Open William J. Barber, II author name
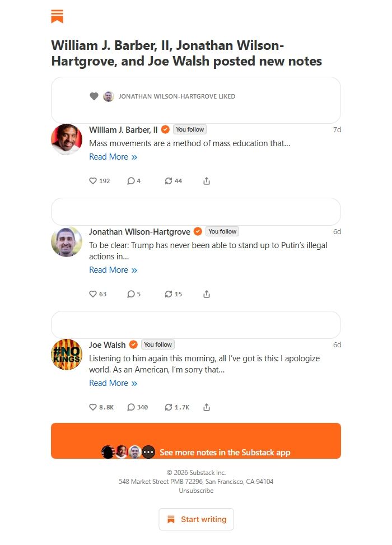392x545 pixels. coord(123,129)
